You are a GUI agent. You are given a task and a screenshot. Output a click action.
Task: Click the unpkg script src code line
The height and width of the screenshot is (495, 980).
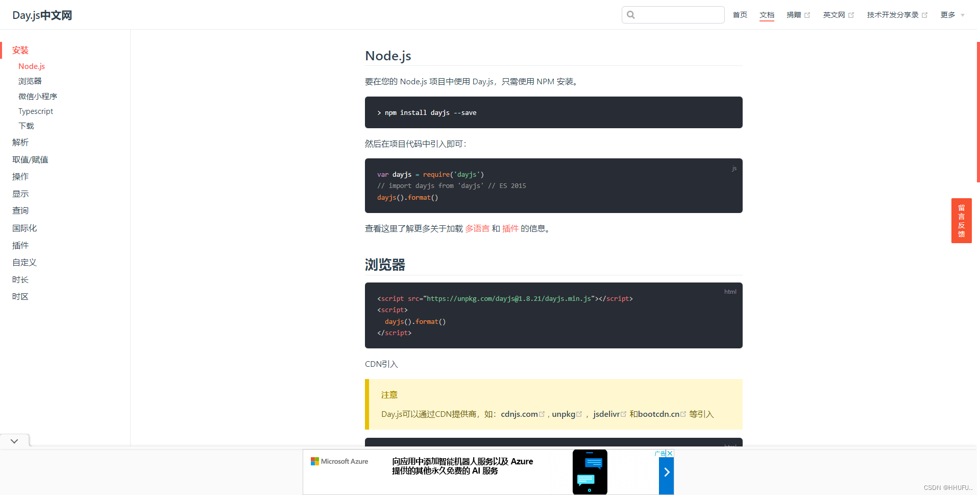[505, 298]
